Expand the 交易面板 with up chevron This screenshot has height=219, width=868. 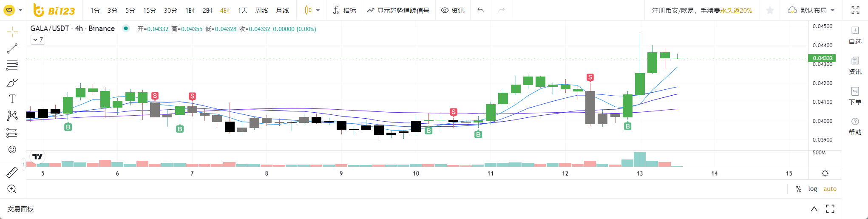point(814,209)
